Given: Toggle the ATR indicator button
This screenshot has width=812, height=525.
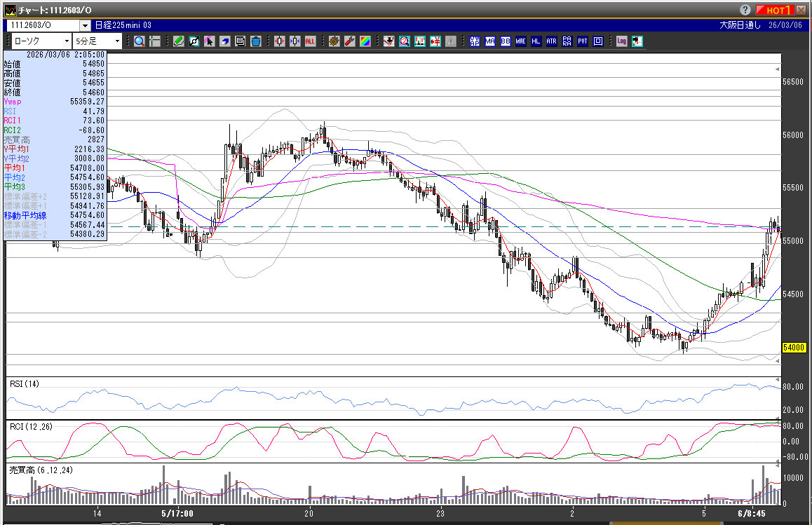Looking at the screenshot, I should click(551, 41).
